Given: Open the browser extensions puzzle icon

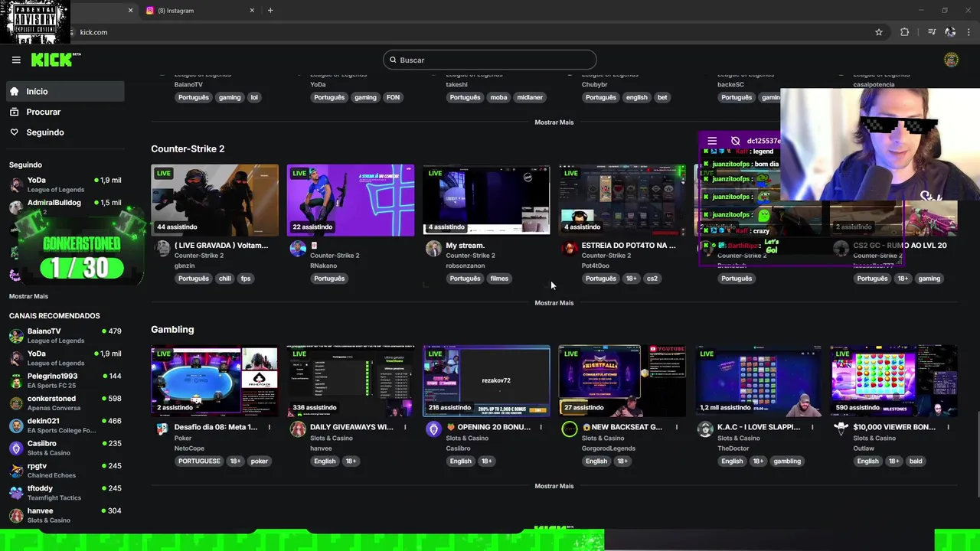Looking at the screenshot, I should [x=905, y=32].
